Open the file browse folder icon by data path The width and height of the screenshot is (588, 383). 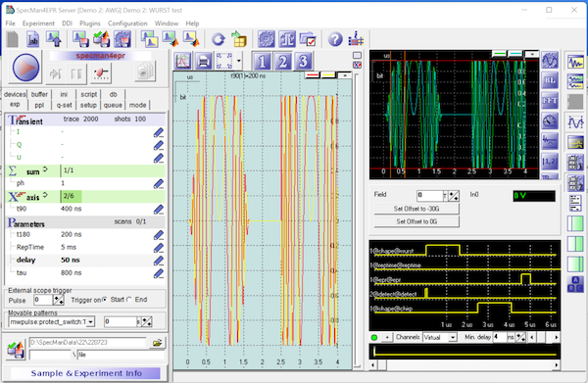(158, 343)
